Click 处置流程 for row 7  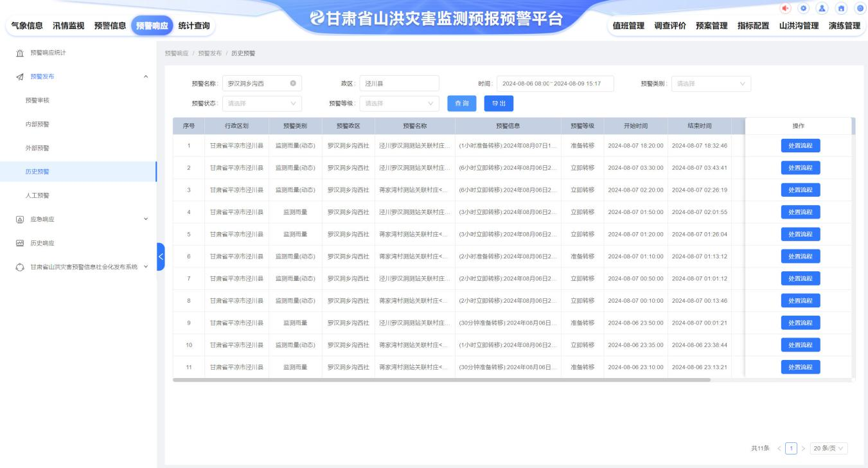click(x=801, y=278)
